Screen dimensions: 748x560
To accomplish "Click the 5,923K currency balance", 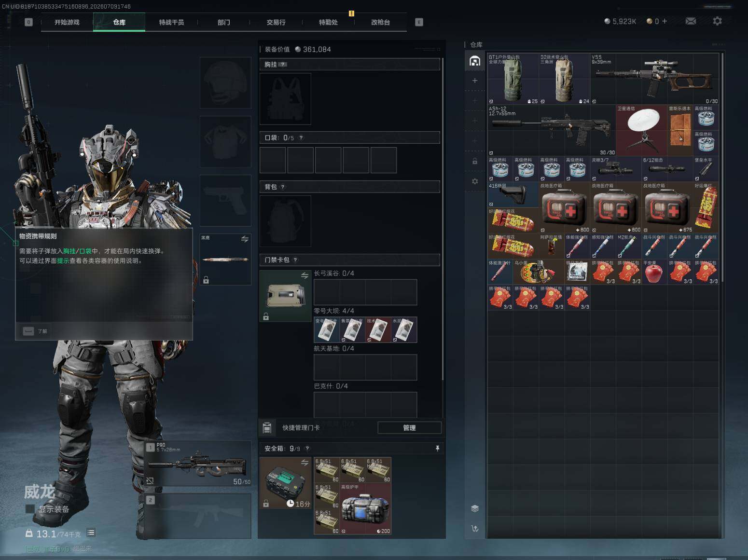I will click(x=620, y=21).
